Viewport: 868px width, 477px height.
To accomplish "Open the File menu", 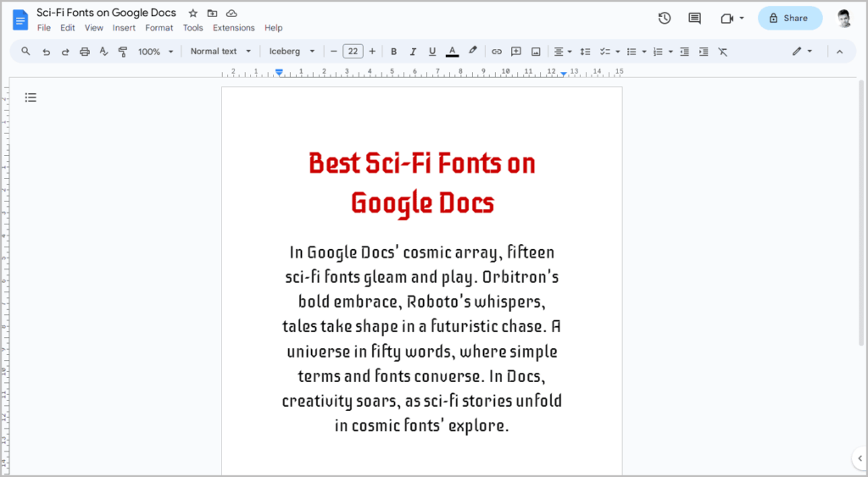I will 44,28.
